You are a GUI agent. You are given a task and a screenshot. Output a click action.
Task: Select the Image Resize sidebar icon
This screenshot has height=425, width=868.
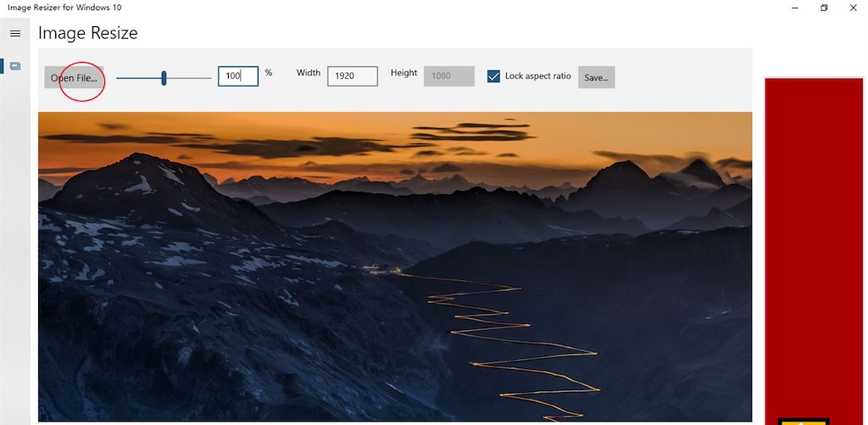coord(15,66)
